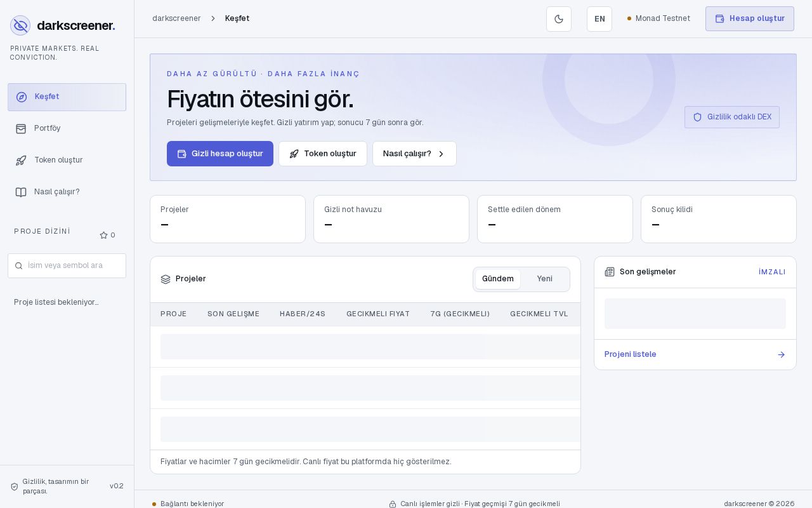Open Portföy in the sidebar
This screenshot has width=812, height=508.
(x=67, y=129)
